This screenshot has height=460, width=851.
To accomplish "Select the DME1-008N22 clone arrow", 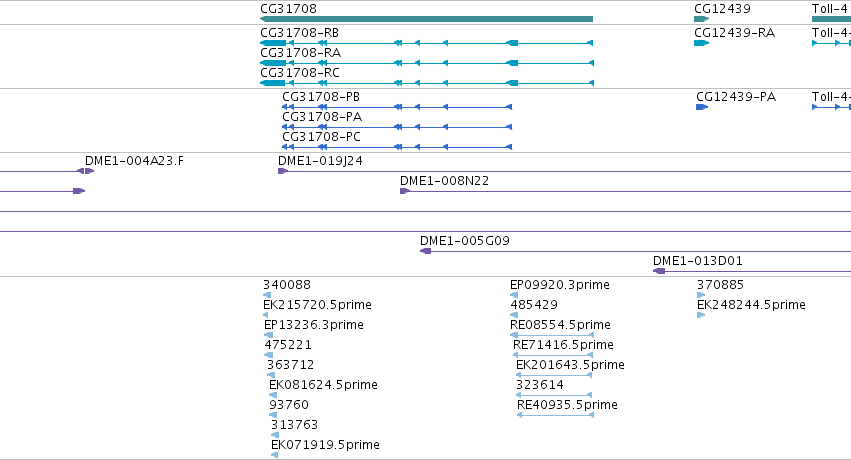I will click(x=405, y=191).
